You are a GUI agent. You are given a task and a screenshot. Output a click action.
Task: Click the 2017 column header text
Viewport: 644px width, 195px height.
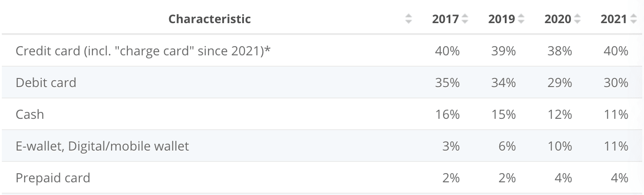[445, 19]
